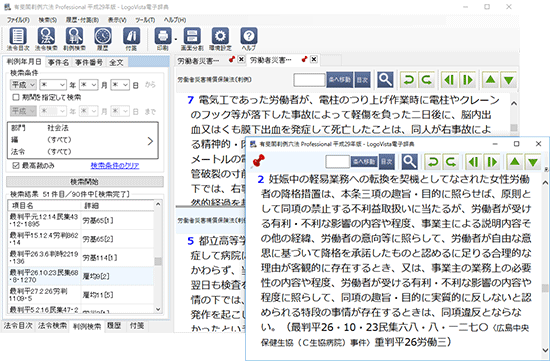Click the green down triangle in the popup window

tap(533, 162)
